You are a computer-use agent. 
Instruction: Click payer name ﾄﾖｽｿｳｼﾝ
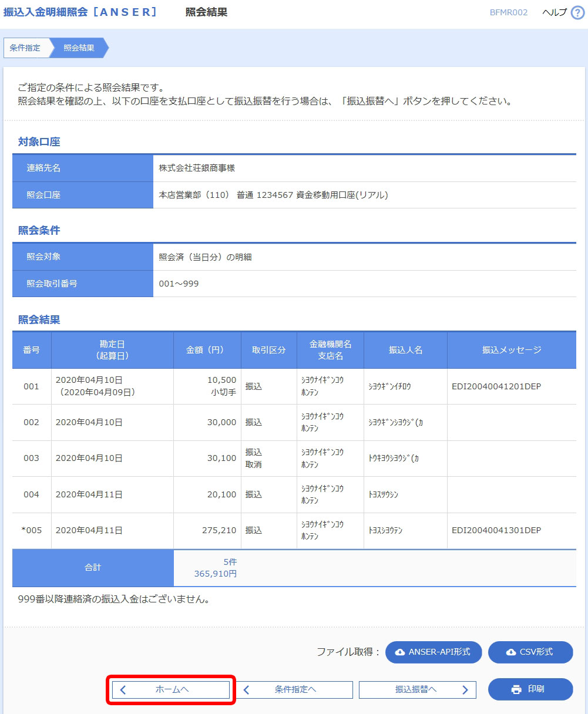tap(384, 495)
